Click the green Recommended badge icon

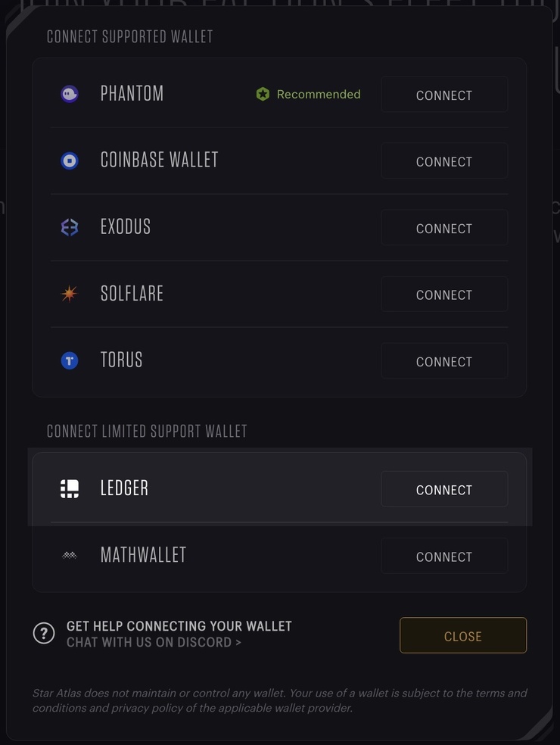[263, 94]
